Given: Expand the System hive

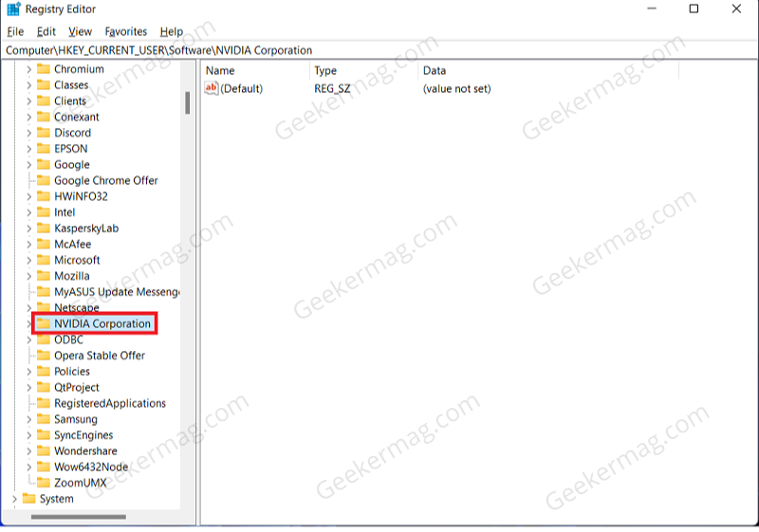Looking at the screenshot, I should [14, 499].
